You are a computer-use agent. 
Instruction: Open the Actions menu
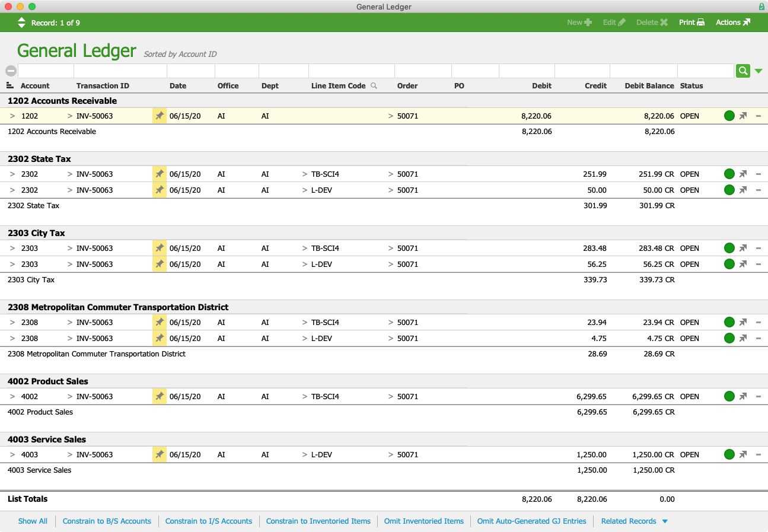(x=733, y=23)
